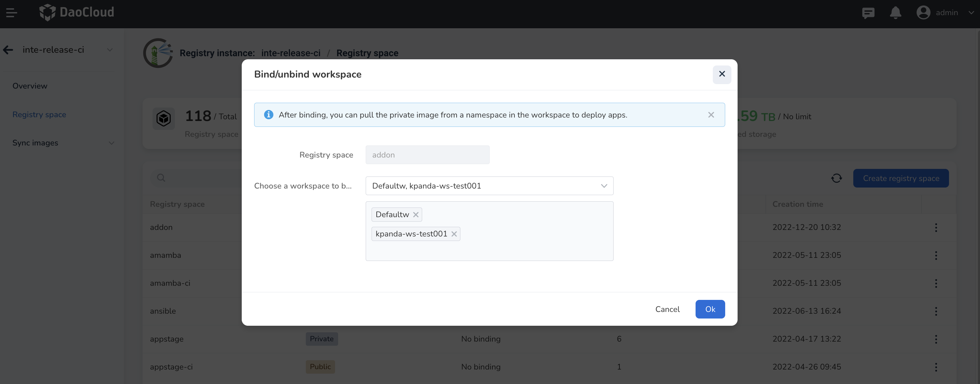This screenshot has height=384, width=980.
Task: Click the 2022-06-13 16:24 creation time
Action: pos(806,311)
